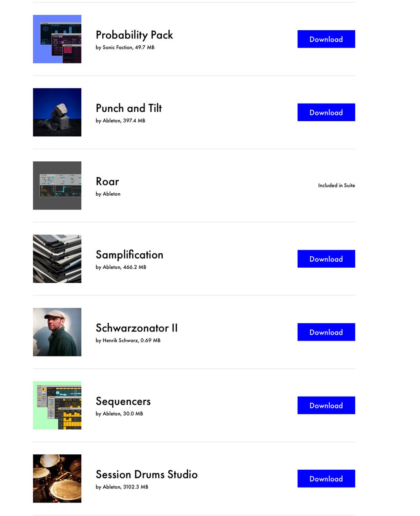Download the Session Drums Studio pack
This screenshot has height=516, width=420.
click(326, 478)
